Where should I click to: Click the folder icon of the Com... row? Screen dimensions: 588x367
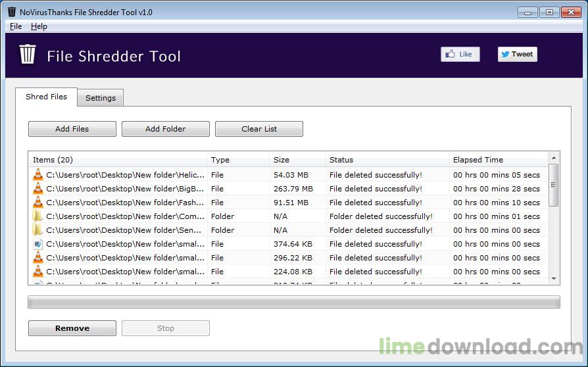pyautogui.click(x=37, y=216)
